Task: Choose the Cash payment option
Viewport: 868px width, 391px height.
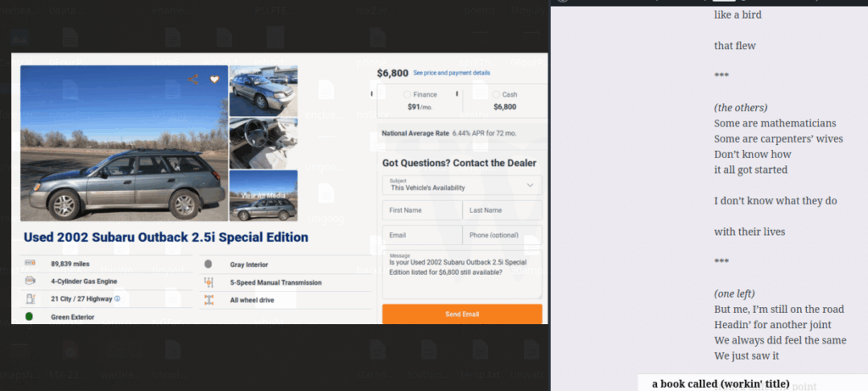Action: (496, 95)
